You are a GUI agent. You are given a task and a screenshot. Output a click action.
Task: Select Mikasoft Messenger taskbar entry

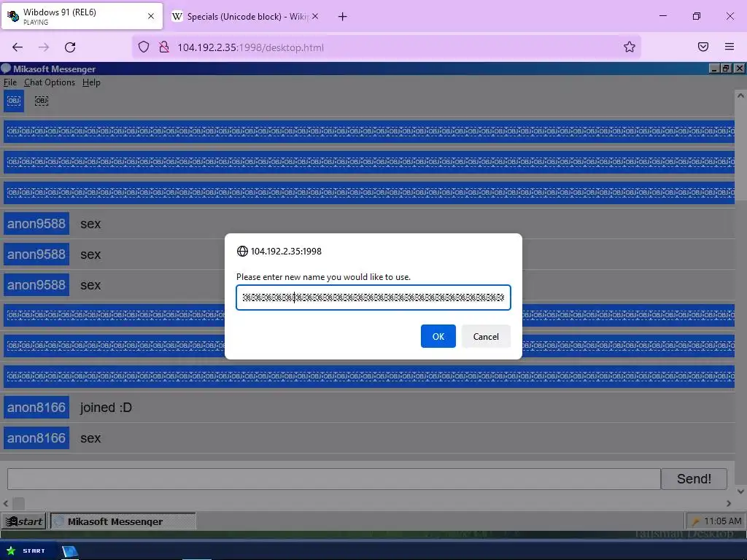[x=123, y=521]
